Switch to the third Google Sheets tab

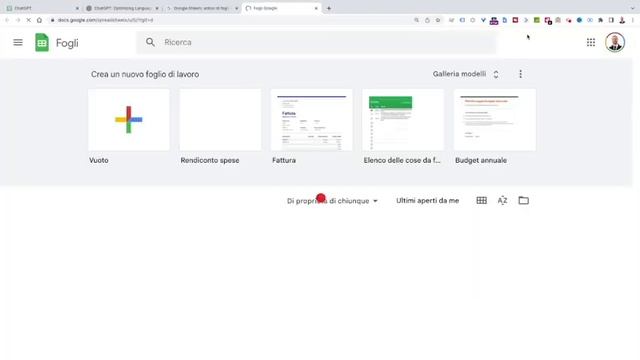201,8
